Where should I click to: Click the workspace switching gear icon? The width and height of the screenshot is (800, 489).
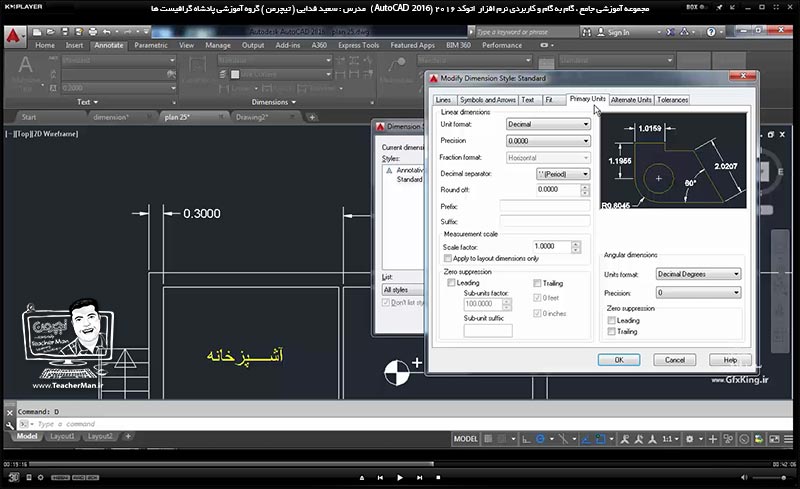pyautogui.click(x=689, y=439)
